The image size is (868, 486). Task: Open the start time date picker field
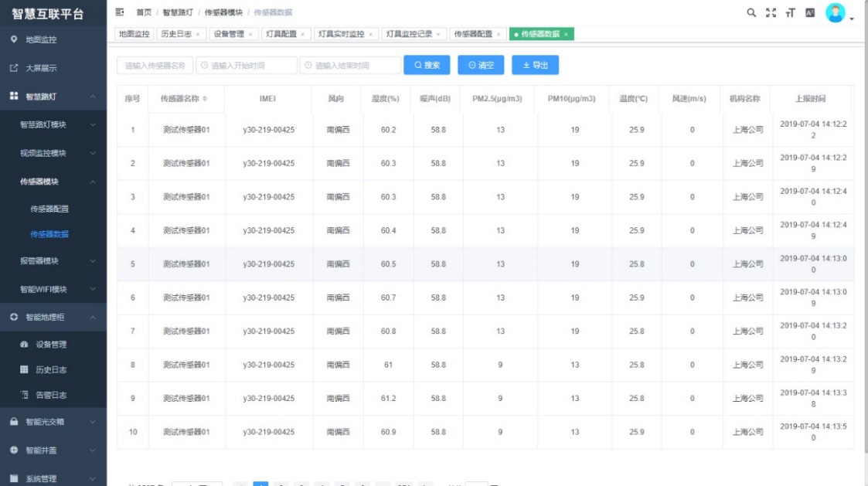pos(247,66)
